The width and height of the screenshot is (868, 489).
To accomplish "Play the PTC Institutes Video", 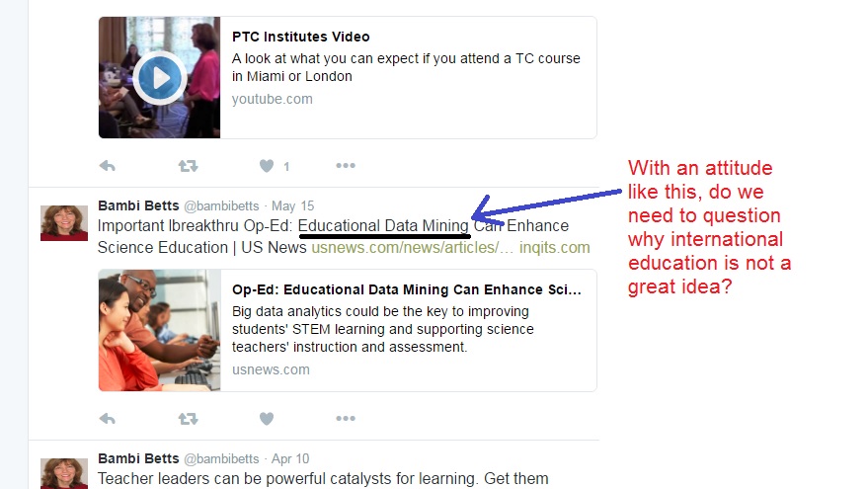I will click(x=159, y=78).
